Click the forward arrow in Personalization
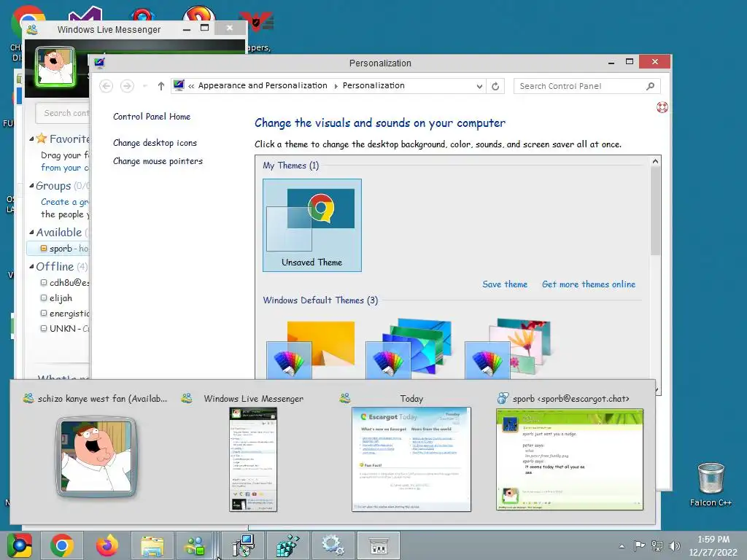Screen dimensions: 747x560 click(127, 86)
